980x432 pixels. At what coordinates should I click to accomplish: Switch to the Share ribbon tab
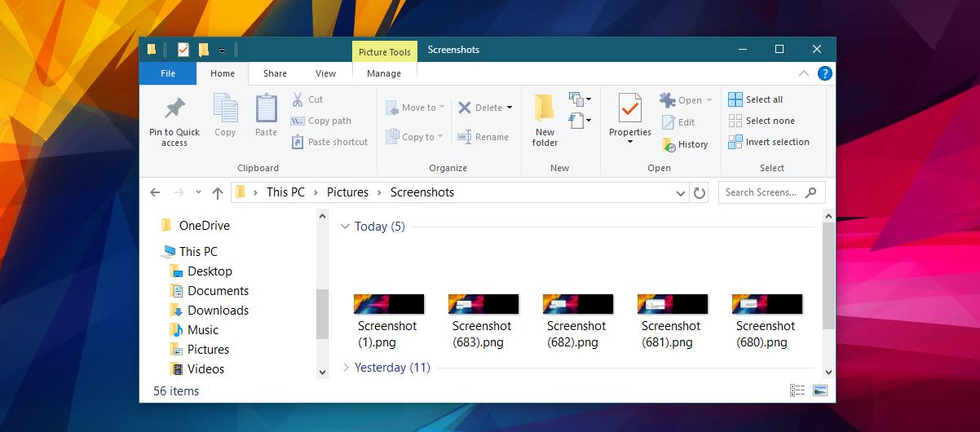[x=275, y=73]
